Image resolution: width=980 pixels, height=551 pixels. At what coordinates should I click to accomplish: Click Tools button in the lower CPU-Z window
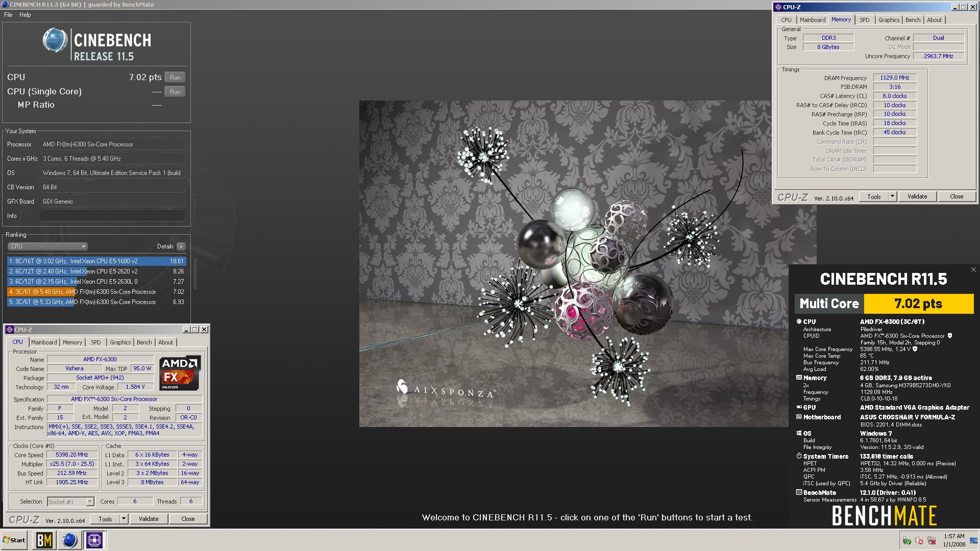[106, 519]
